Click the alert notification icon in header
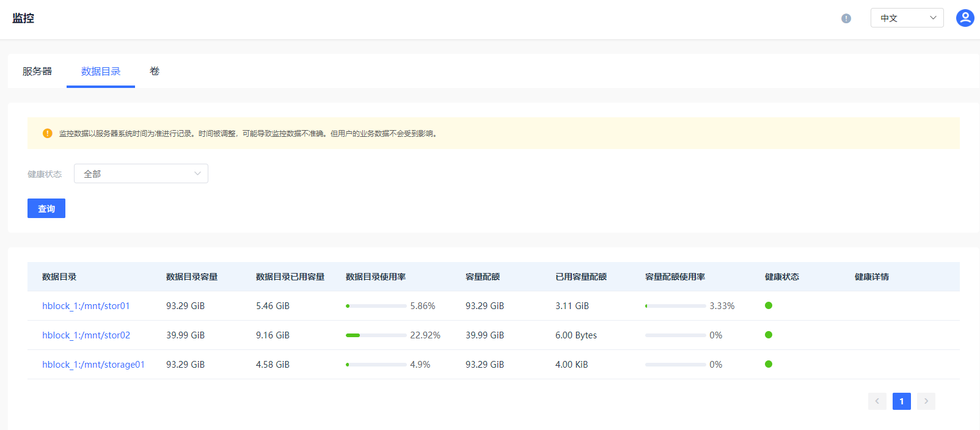The image size is (980, 430). pyautogui.click(x=846, y=18)
